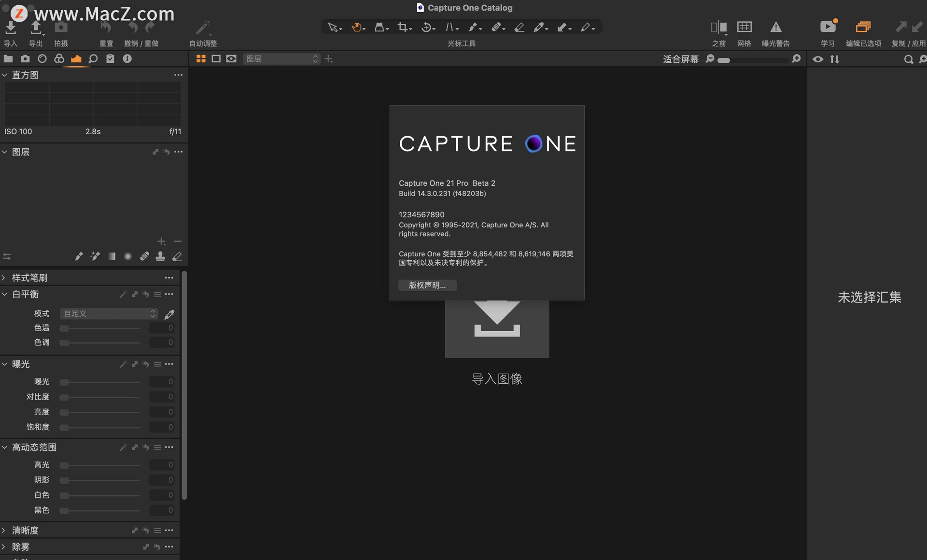The image size is (927, 560).
Task: Pick white balance with eyedropper
Action: (x=169, y=314)
